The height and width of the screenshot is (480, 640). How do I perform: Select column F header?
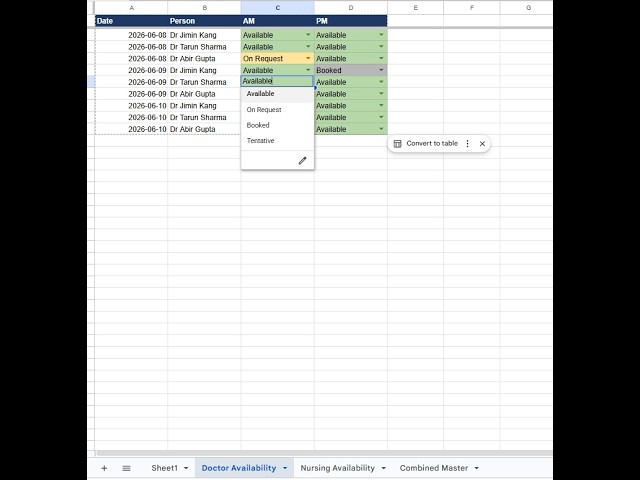point(472,8)
